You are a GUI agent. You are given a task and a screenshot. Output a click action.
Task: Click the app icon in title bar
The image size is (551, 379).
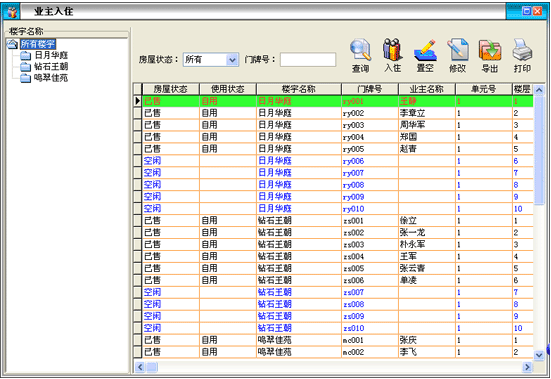coord(12,12)
